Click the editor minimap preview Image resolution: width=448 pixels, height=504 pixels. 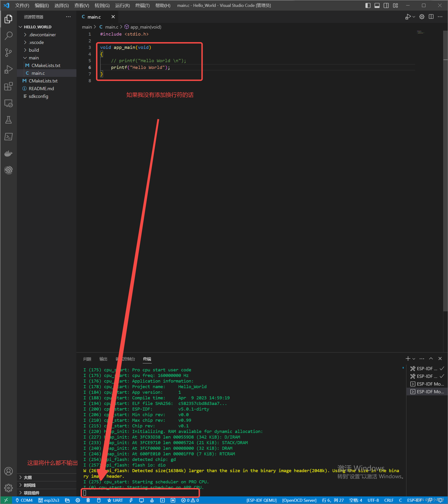(420, 32)
